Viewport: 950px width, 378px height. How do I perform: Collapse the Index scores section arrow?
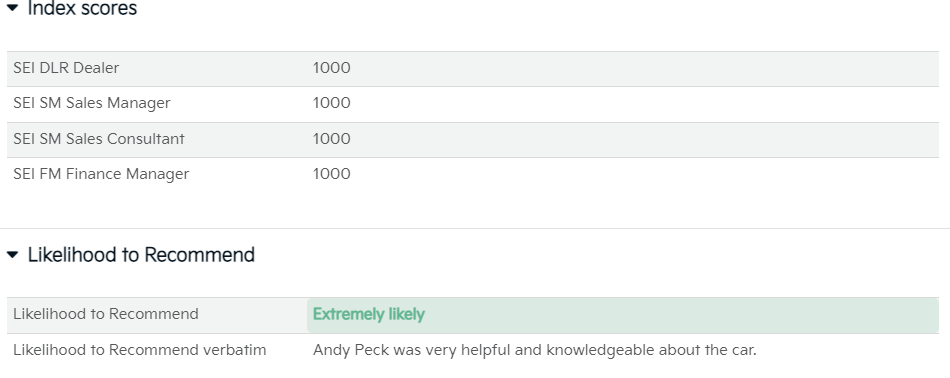coord(13,8)
